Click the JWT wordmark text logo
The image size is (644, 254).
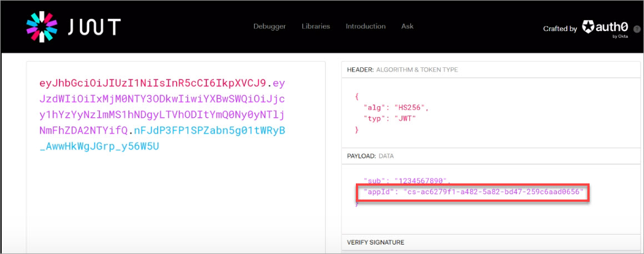pos(94,27)
